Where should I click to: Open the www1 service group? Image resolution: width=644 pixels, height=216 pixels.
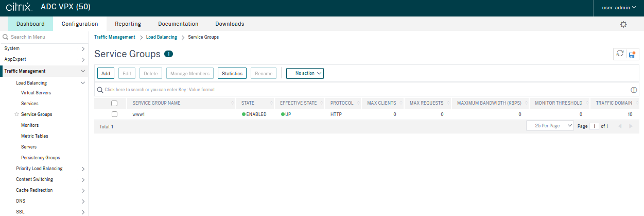coord(138,114)
